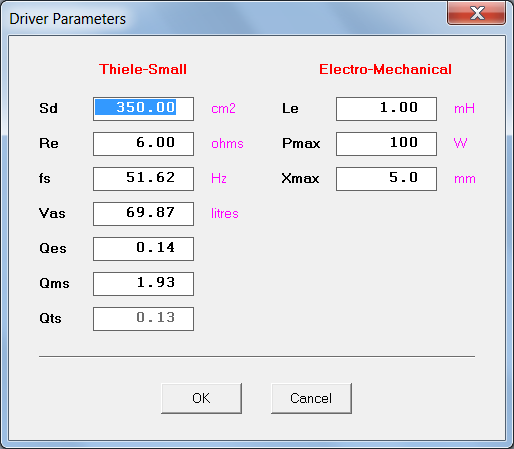The width and height of the screenshot is (514, 449).
Task: Select the Re field with 6.00
Action: 143,144
